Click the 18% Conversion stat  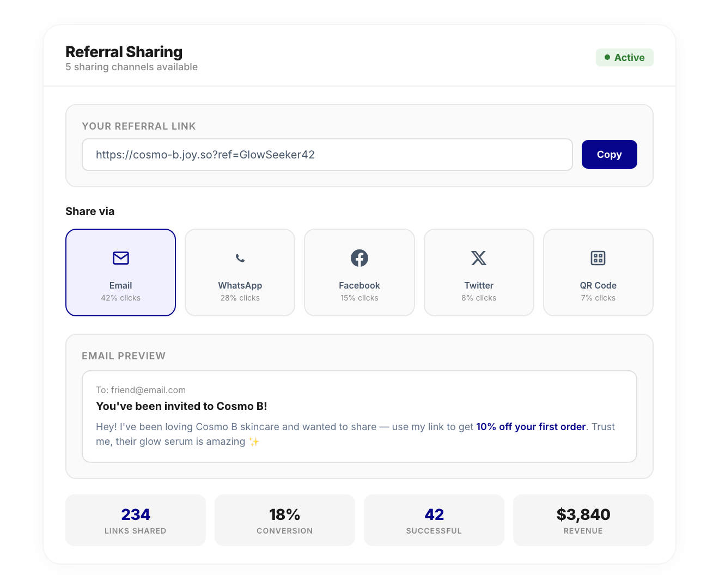coord(284,520)
